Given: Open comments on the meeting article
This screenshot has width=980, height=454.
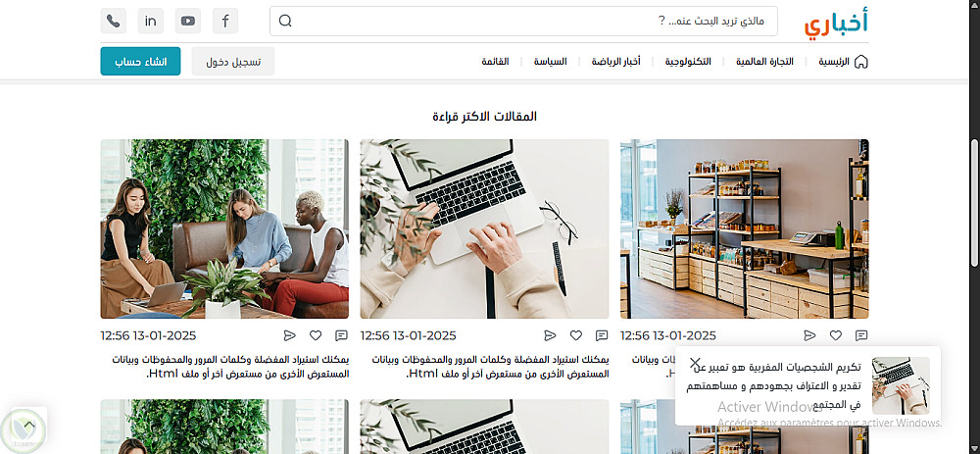Looking at the screenshot, I should 341,335.
